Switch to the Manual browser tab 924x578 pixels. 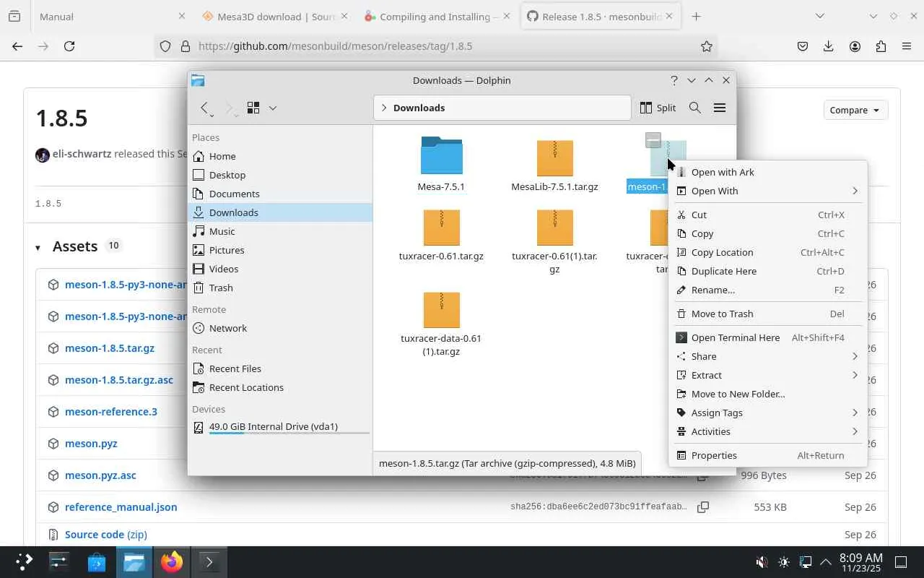pyautogui.click(x=112, y=16)
